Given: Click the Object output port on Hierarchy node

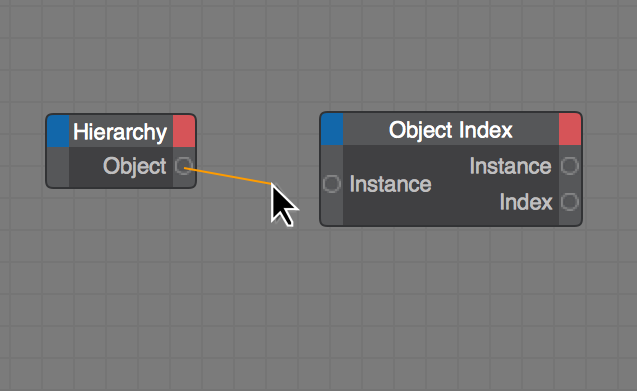Looking at the screenshot, I should [184, 166].
